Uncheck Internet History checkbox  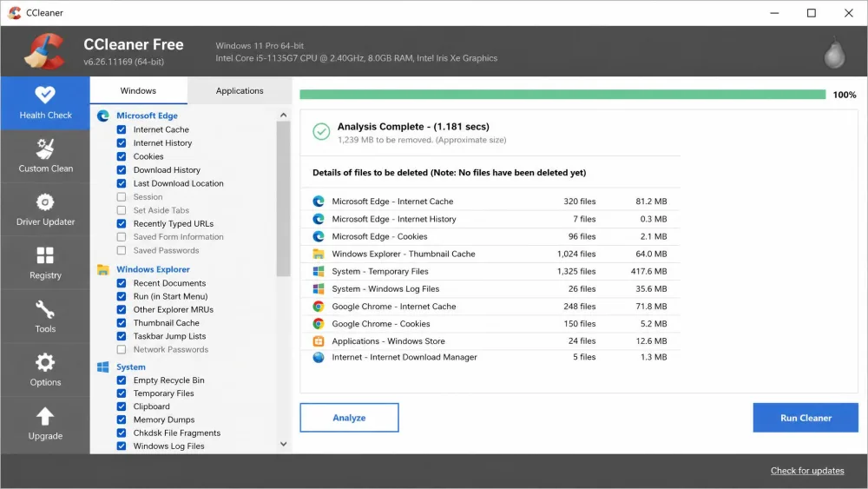(122, 143)
